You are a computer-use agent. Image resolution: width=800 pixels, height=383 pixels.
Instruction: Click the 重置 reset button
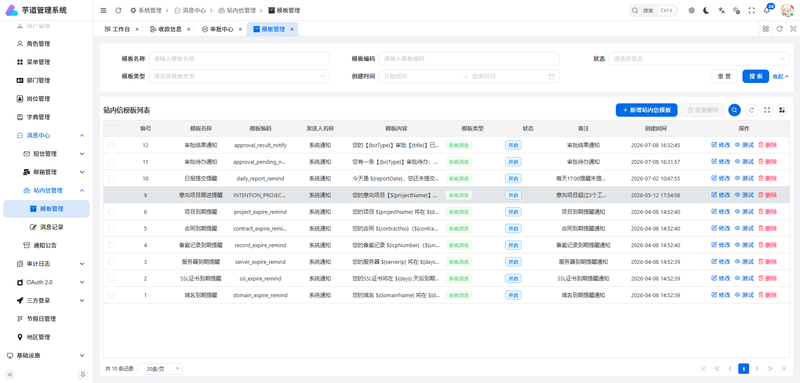point(724,76)
